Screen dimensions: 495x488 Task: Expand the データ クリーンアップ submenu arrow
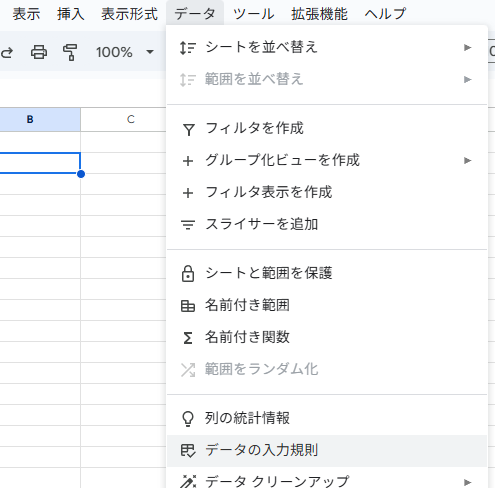468,482
